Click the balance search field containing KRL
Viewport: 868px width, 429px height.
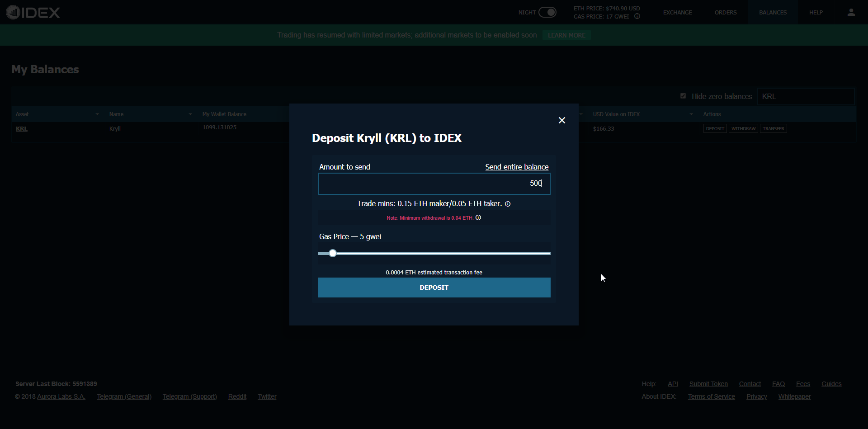[x=806, y=96]
